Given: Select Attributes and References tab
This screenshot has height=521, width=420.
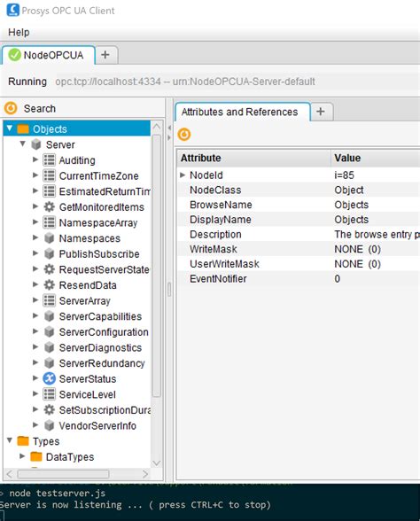Looking at the screenshot, I should point(242,112).
